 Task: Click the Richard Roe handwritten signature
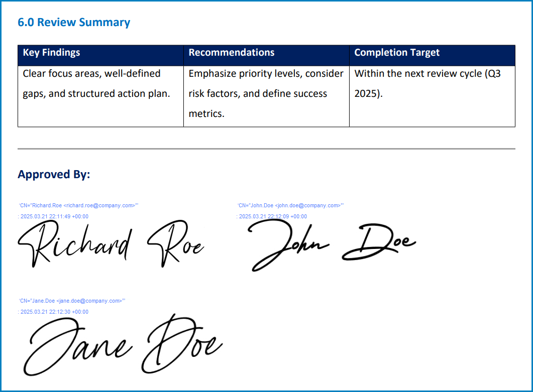(111, 243)
